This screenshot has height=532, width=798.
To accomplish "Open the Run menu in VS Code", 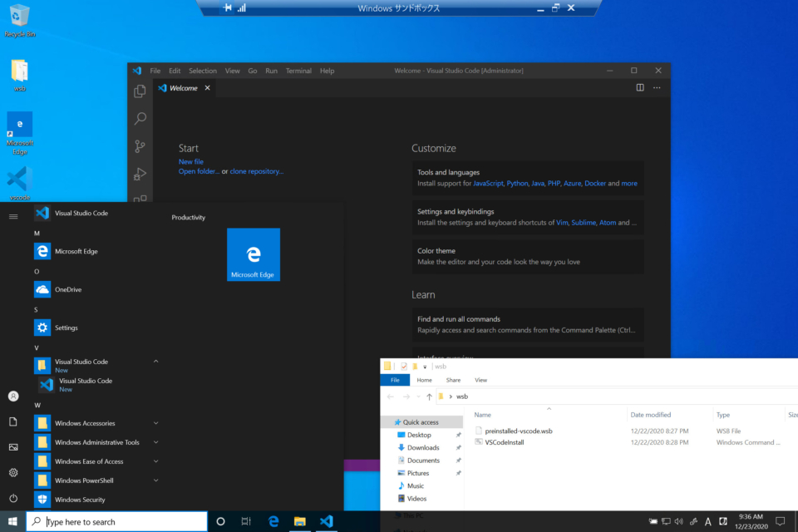I will (271, 71).
